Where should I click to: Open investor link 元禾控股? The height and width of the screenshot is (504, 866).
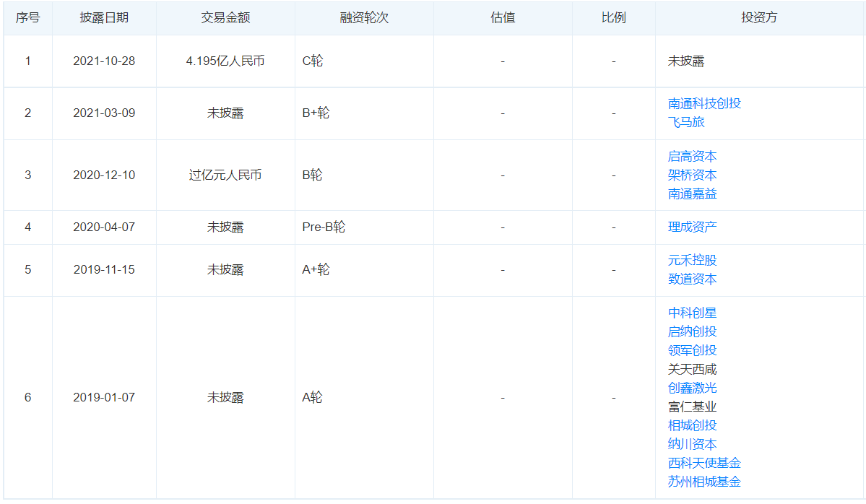(692, 260)
